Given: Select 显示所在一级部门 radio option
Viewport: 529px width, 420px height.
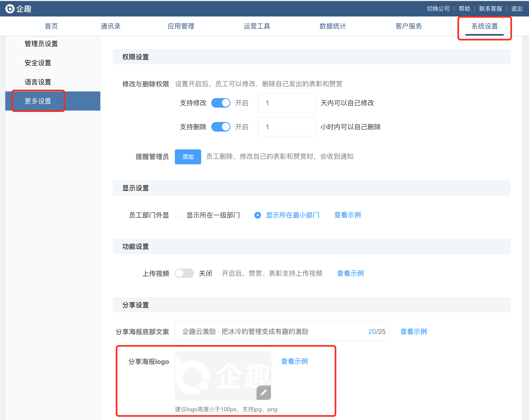Looking at the screenshot, I should [x=178, y=215].
